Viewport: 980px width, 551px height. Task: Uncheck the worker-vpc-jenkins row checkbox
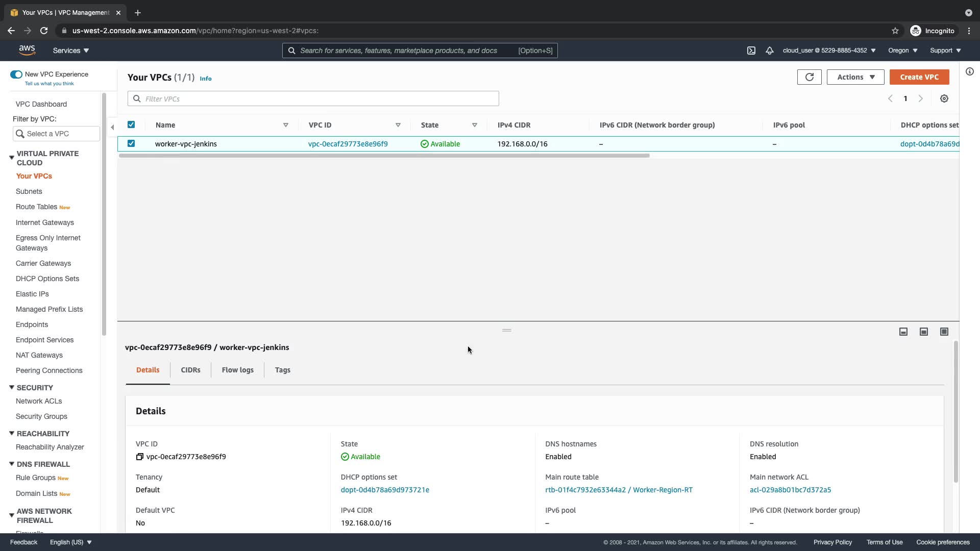pos(131,143)
